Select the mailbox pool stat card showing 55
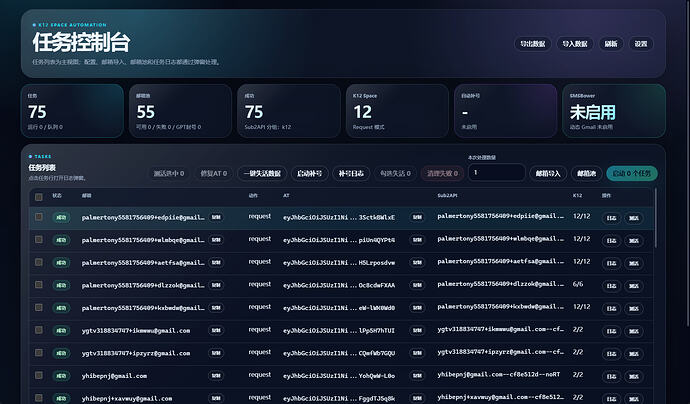 pyautogui.click(x=180, y=111)
